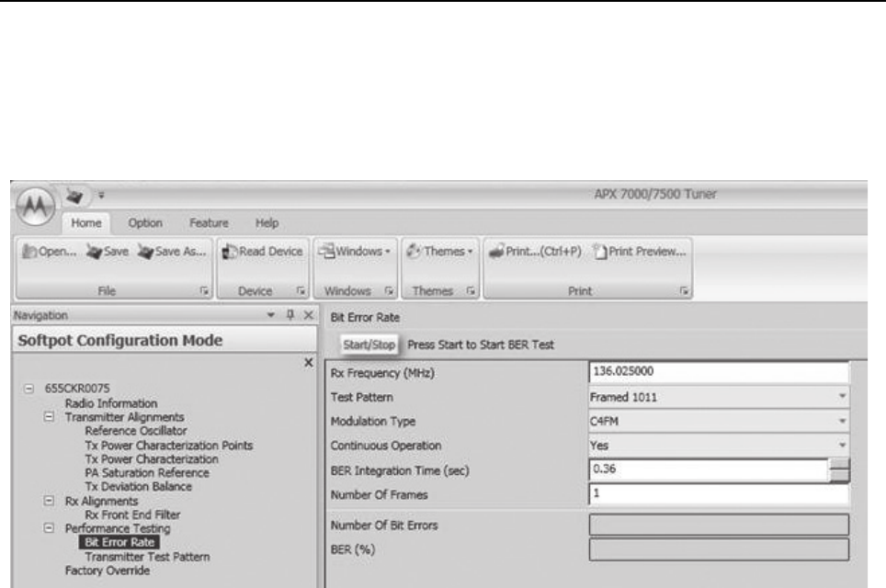886x588 pixels.
Task: Select PA Saturation Reference item
Action: 147,473
